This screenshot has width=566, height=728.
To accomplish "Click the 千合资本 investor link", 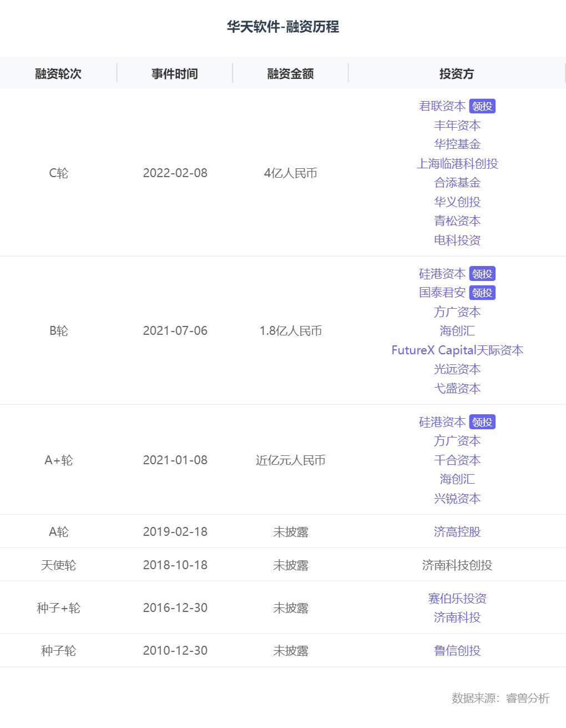I will pos(457,460).
